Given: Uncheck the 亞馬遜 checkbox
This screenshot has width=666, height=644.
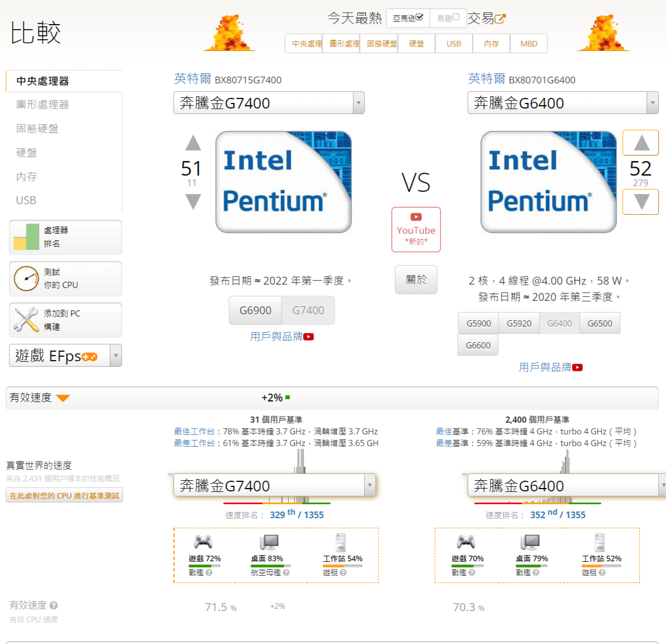Looking at the screenshot, I should (x=419, y=17).
